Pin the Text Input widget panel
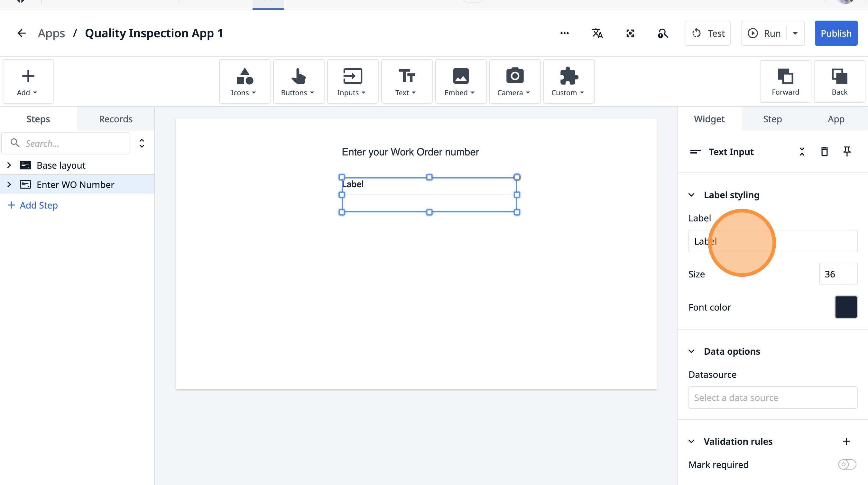This screenshot has width=868, height=485. pyautogui.click(x=847, y=152)
